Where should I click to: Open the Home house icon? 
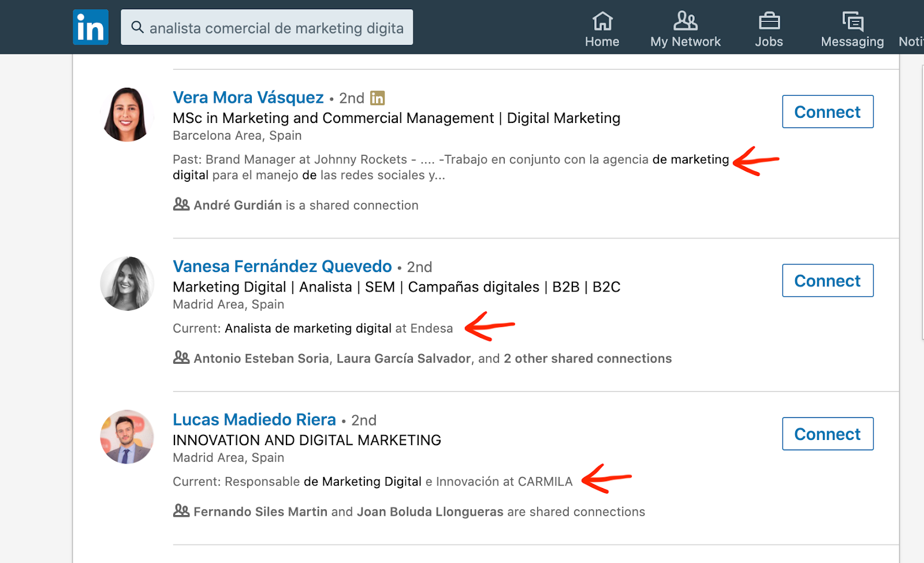[x=602, y=21]
